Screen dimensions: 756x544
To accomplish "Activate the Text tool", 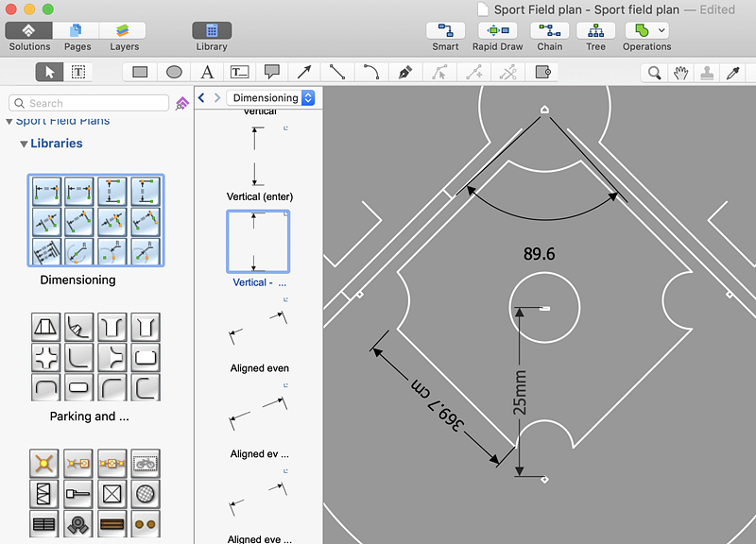I will coord(207,72).
